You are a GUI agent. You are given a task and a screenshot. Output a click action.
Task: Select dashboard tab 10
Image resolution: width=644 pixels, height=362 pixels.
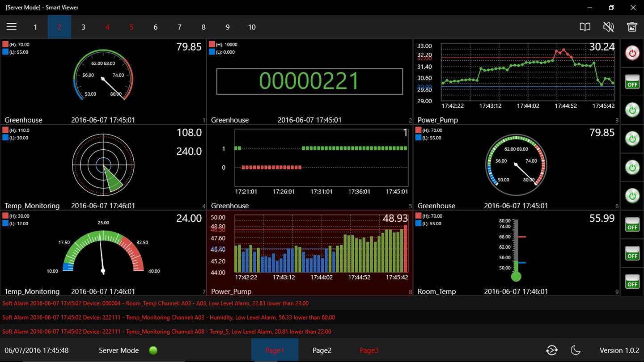click(252, 27)
